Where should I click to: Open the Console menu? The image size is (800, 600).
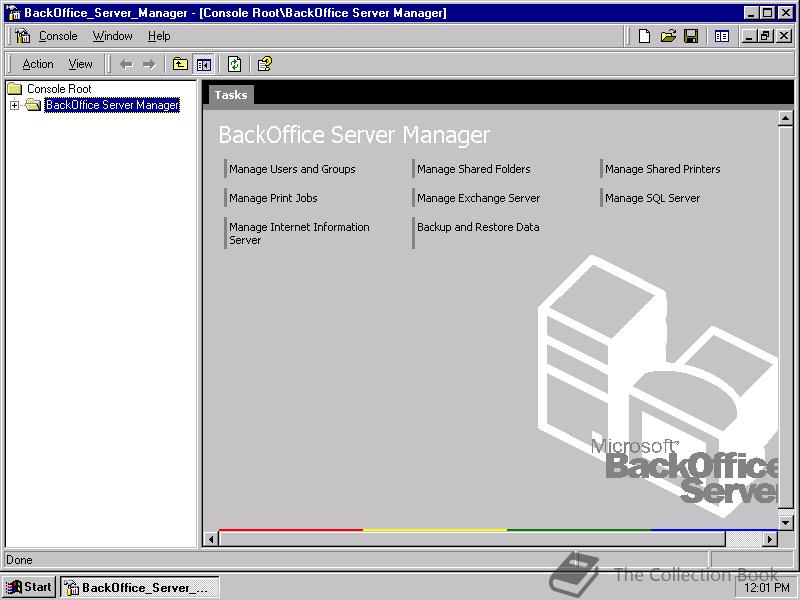(58, 36)
